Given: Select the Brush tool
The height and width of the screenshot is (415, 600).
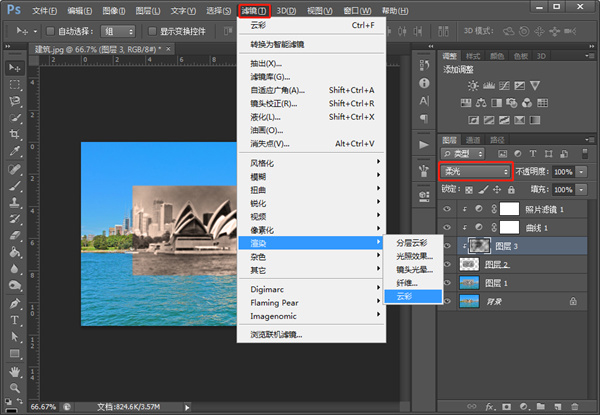Looking at the screenshot, I should [15, 186].
